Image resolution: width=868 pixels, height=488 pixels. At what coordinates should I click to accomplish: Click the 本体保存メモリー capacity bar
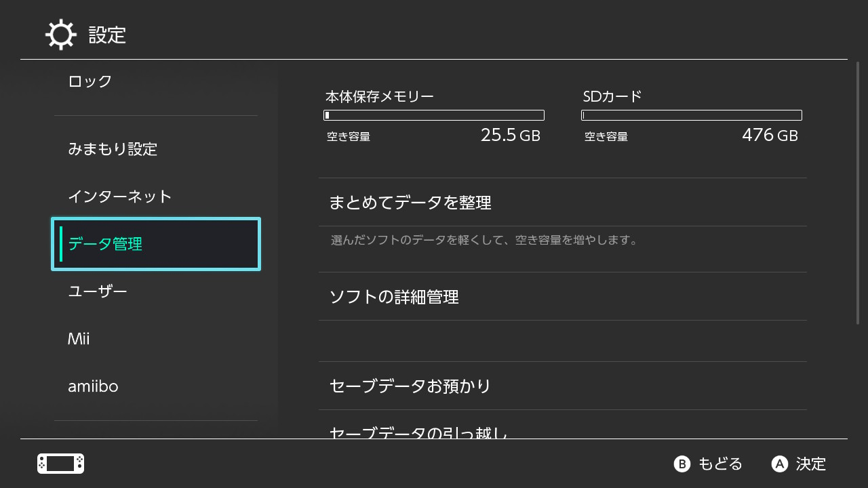point(434,115)
